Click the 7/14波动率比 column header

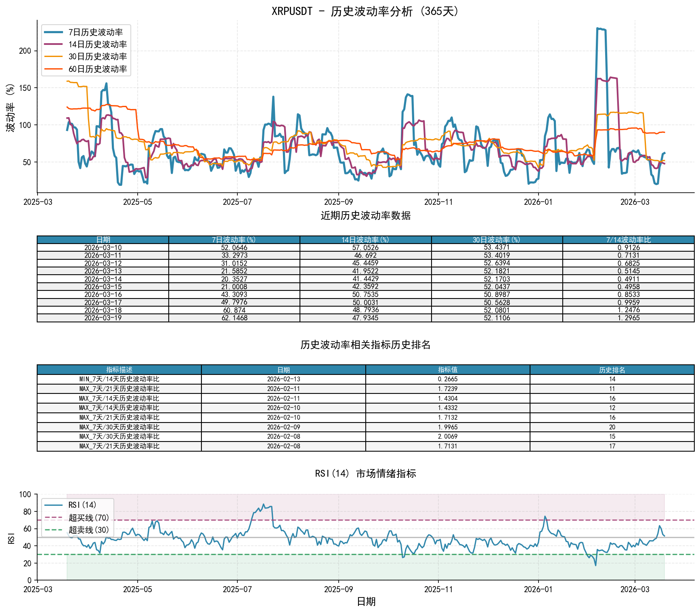628,240
